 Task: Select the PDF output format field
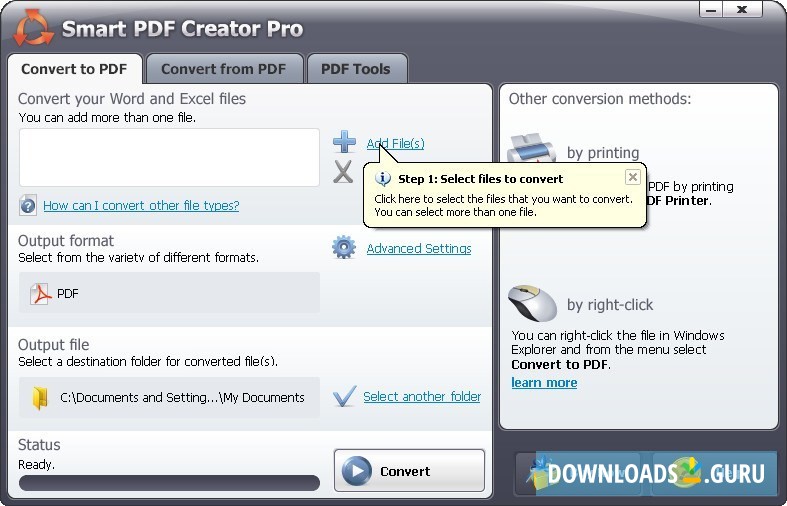tap(169, 293)
